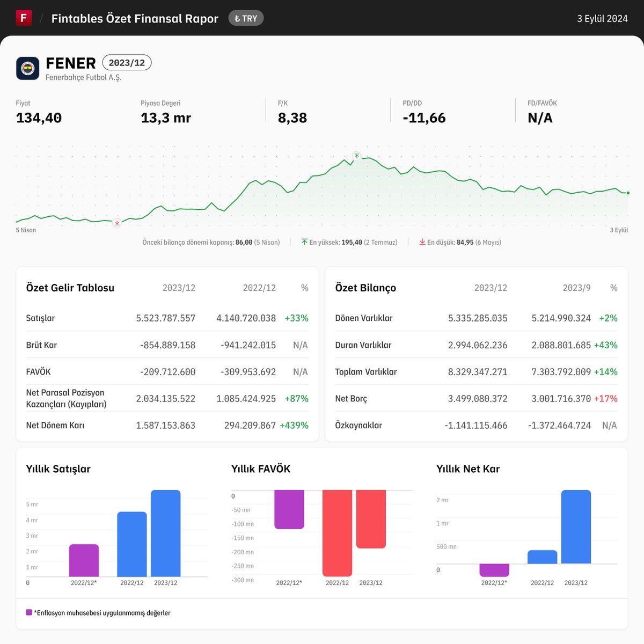Click Toplam Varlıklar value 8.329.347.271
This screenshot has width=644, height=644.
pos(478,371)
